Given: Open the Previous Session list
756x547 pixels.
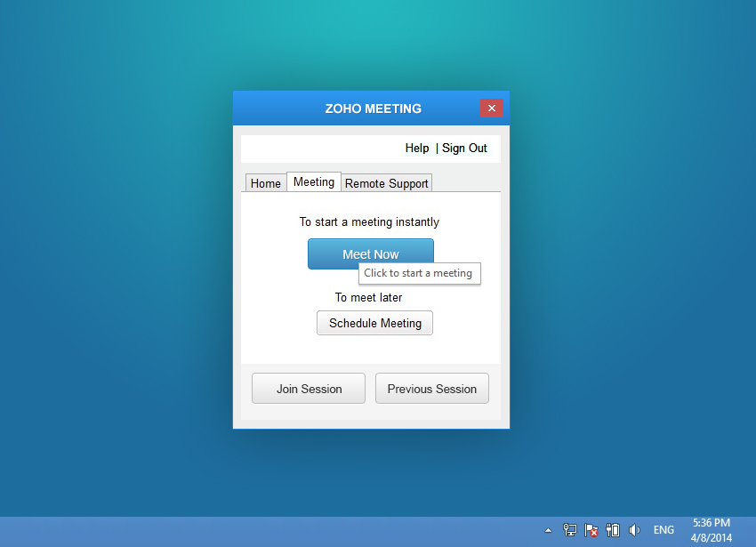Looking at the screenshot, I should (432, 389).
